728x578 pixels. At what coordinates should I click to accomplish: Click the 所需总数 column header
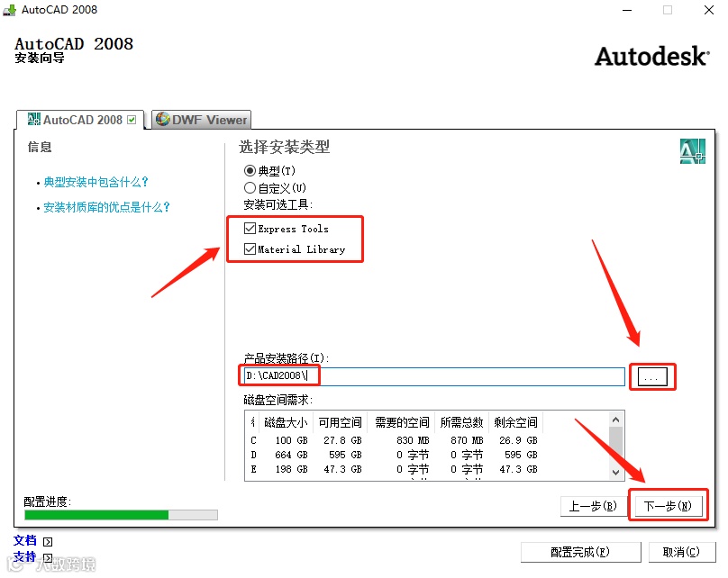[462, 422]
